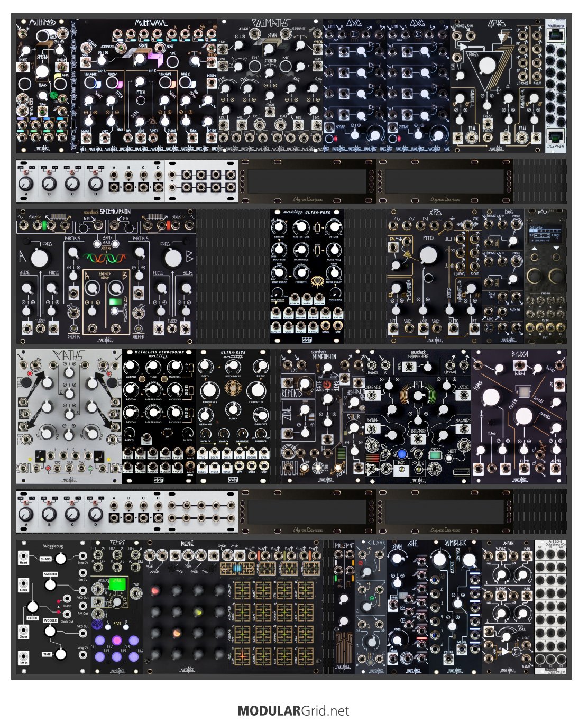The width and height of the screenshot is (588, 722).
Task: Select the René sequencer module
Action: (x=233, y=607)
